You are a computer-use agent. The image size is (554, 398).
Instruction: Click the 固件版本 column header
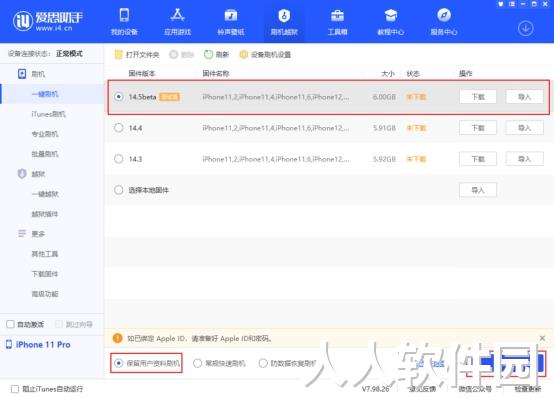[142, 74]
